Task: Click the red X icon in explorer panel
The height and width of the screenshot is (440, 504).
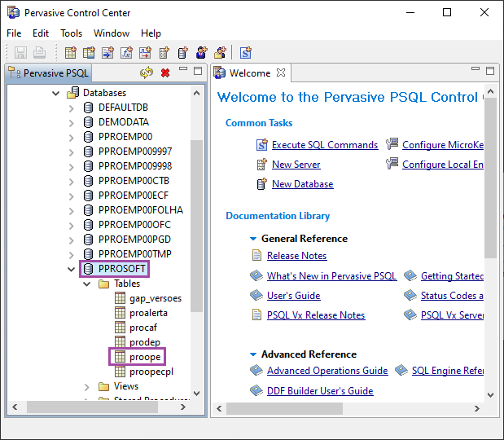Action: tap(165, 73)
